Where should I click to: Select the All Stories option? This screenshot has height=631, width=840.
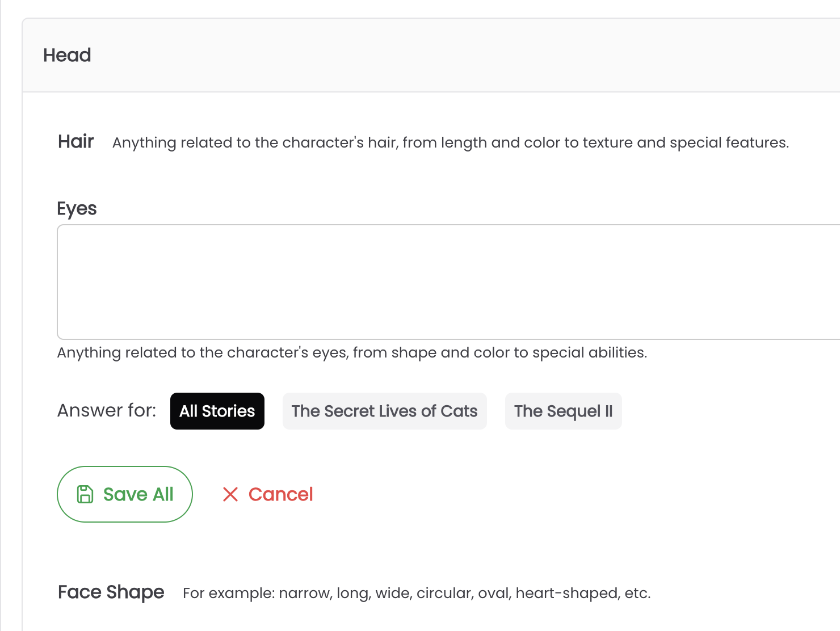click(x=217, y=411)
